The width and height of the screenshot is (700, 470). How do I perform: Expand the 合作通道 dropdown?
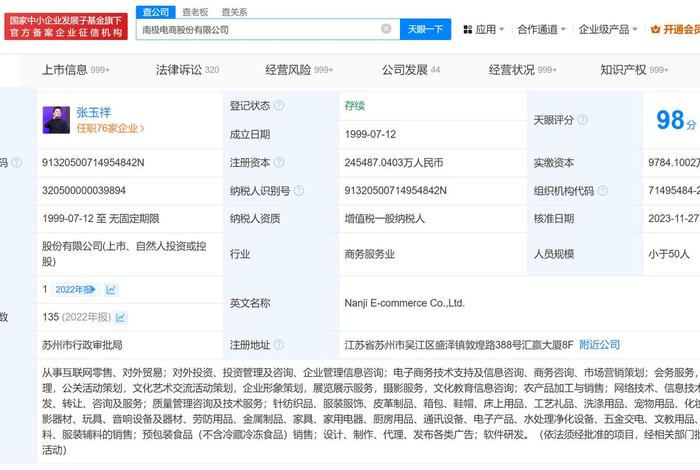[x=541, y=29]
